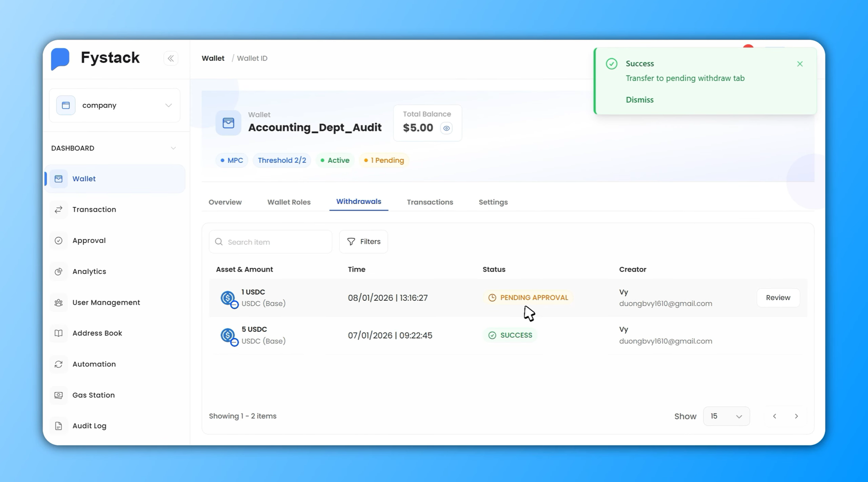The width and height of the screenshot is (868, 482).
Task: Open the search magnifier icon
Action: (x=219, y=242)
